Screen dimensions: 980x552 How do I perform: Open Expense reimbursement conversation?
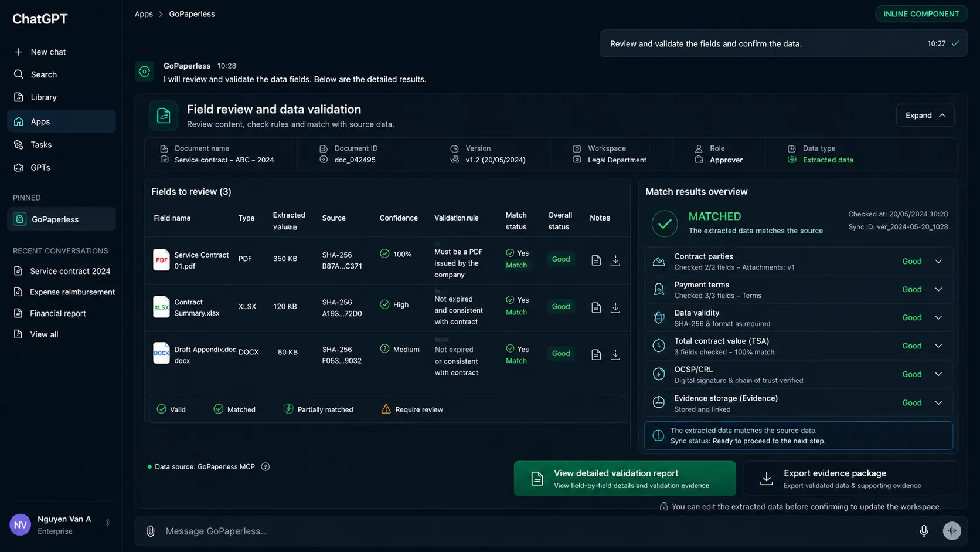(64, 292)
